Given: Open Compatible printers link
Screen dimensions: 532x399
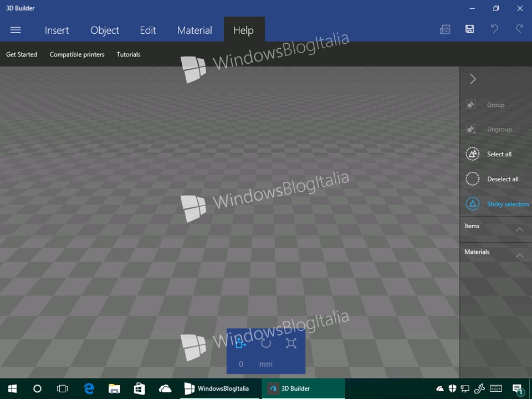Looking at the screenshot, I should pos(77,54).
